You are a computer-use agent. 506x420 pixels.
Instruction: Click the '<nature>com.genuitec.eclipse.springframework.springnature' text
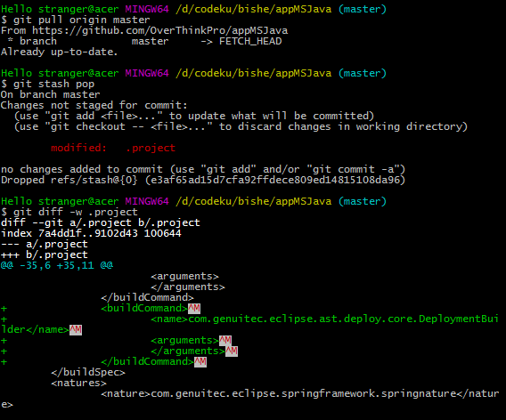279,393
